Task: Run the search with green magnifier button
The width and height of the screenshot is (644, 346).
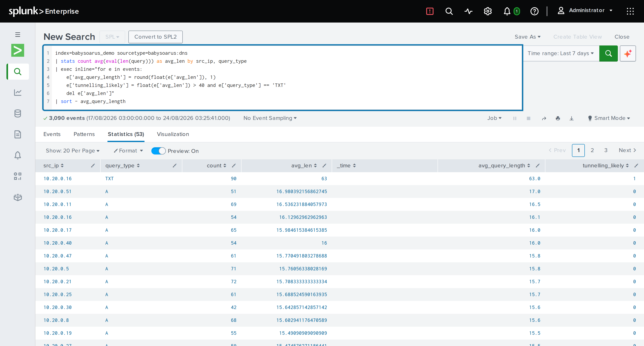Action: (608, 54)
